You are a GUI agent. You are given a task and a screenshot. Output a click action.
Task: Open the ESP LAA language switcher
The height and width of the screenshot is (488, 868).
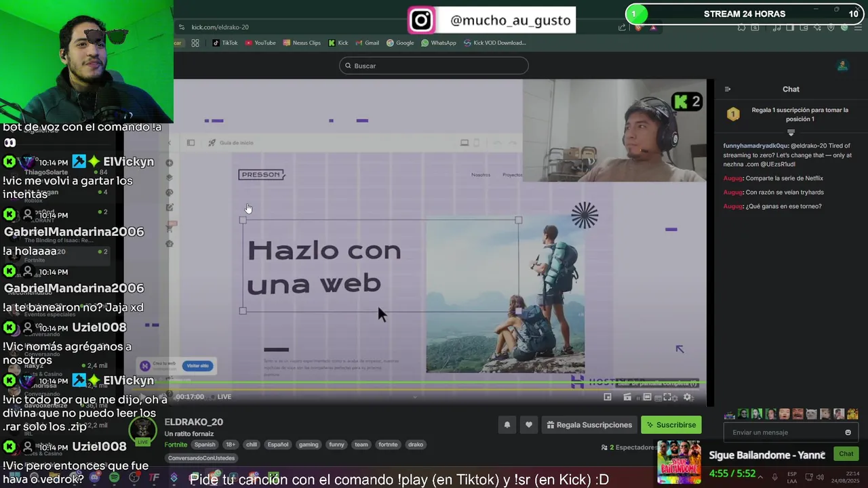click(x=792, y=477)
